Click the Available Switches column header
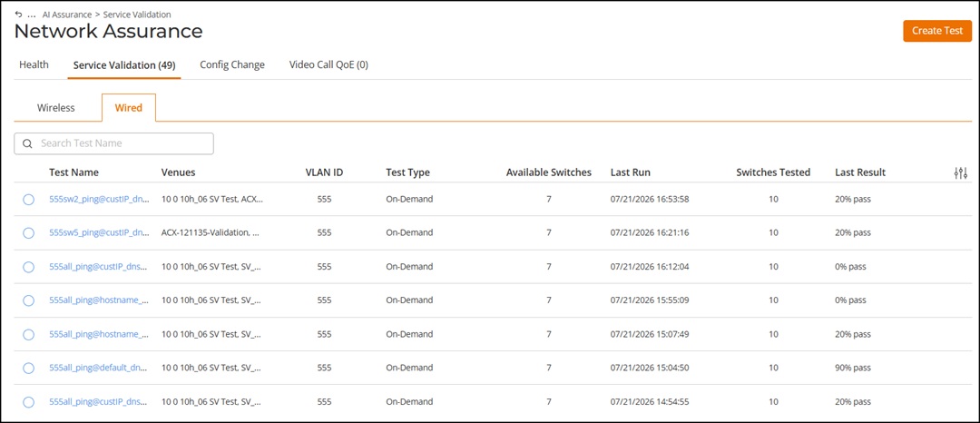The width and height of the screenshot is (980, 423). coord(549,172)
